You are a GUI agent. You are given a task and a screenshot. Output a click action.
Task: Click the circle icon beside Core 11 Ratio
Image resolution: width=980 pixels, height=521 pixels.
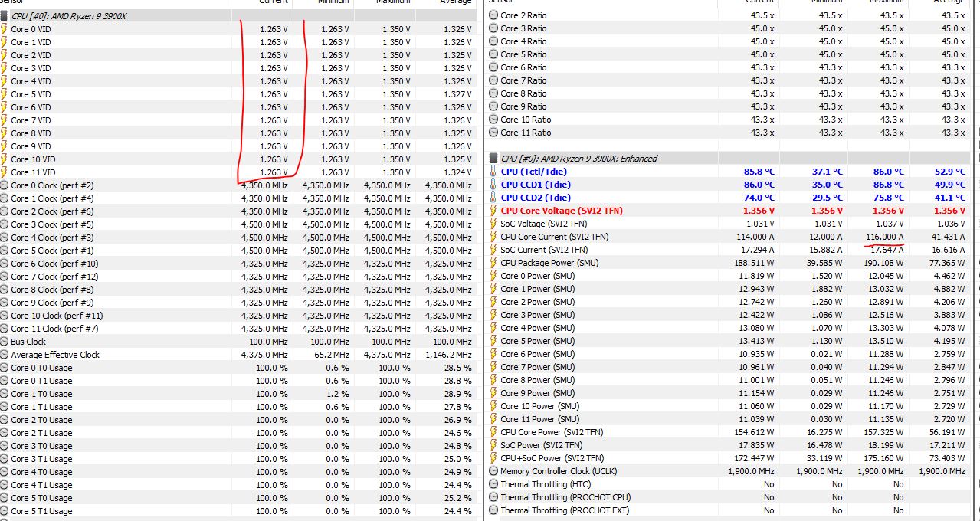(493, 133)
